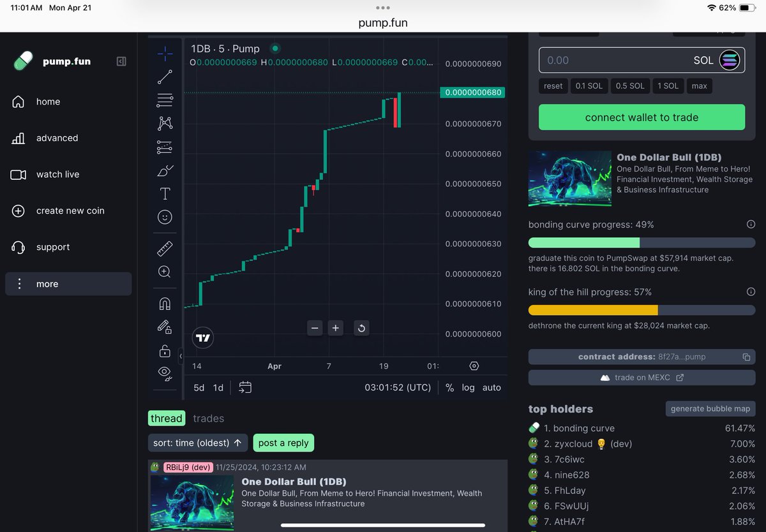Select the ruler measure tool
Viewport: 766px width, 532px height.
[x=165, y=248]
